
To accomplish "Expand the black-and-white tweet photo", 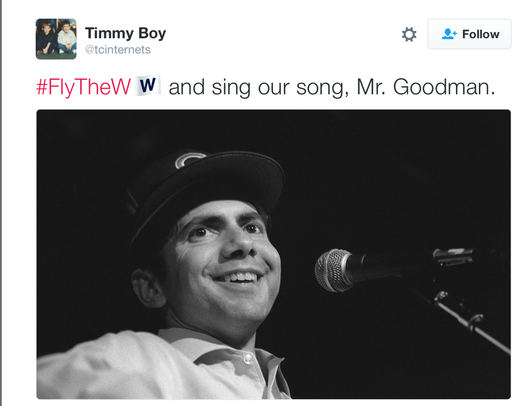I will (x=274, y=254).
